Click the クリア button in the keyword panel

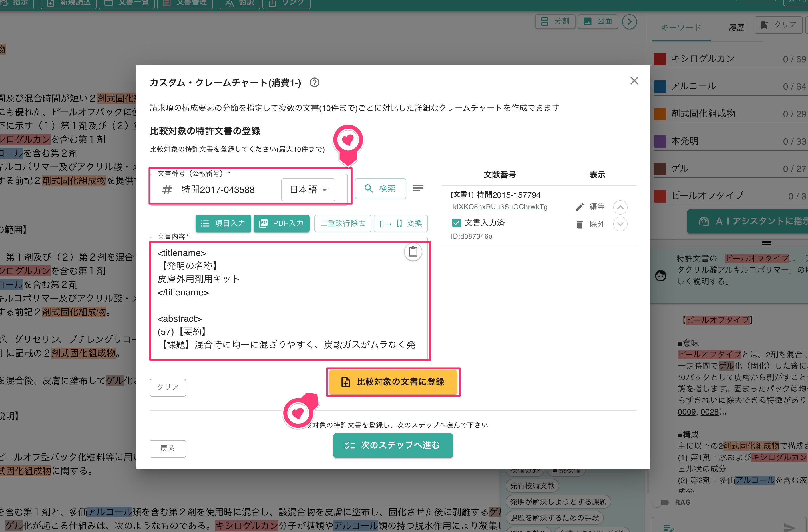(779, 25)
